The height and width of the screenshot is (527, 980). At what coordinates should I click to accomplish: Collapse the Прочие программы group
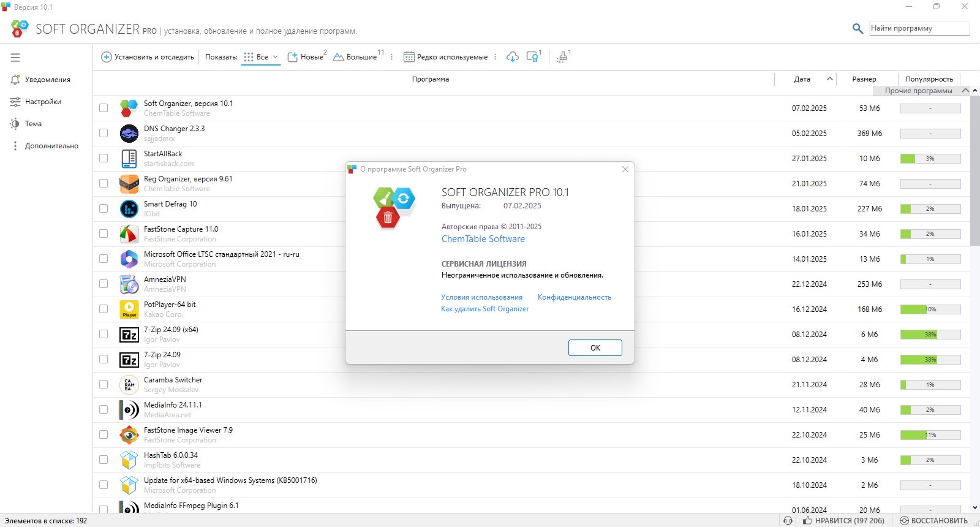[x=965, y=91]
